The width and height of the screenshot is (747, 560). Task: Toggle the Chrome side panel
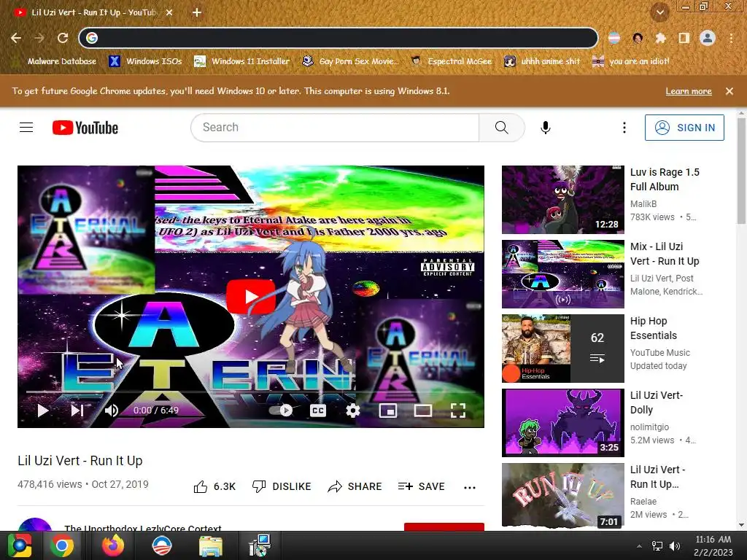[x=684, y=38]
